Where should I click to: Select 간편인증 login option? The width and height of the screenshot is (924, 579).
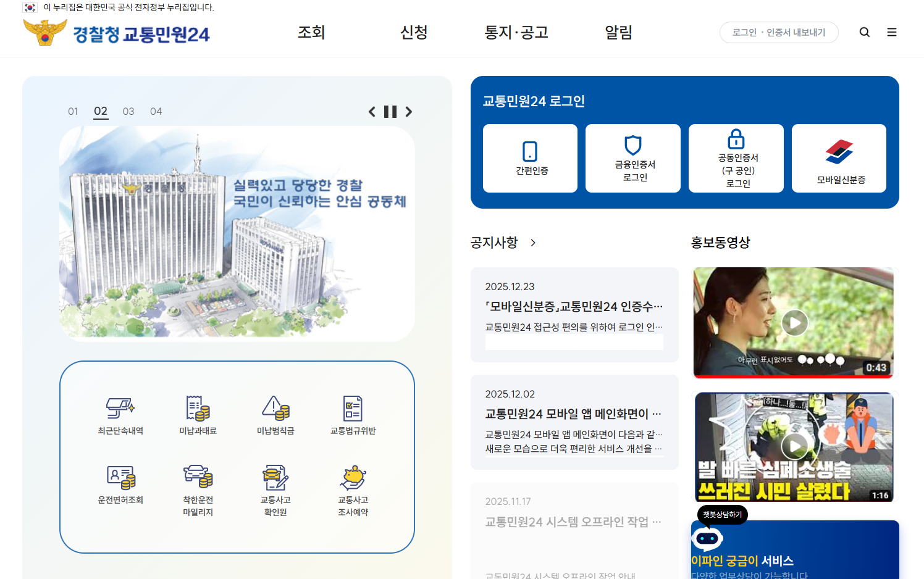(530, 158)
